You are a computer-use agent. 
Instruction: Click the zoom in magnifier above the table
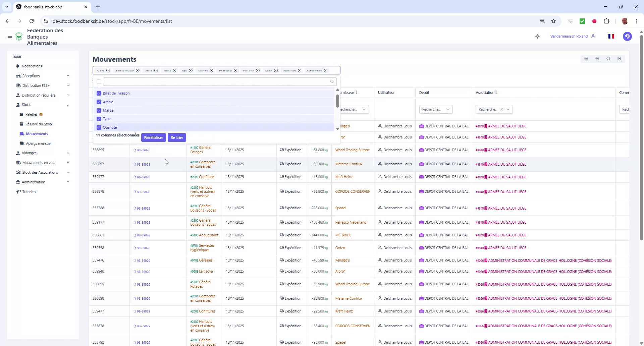click(619, 59)
